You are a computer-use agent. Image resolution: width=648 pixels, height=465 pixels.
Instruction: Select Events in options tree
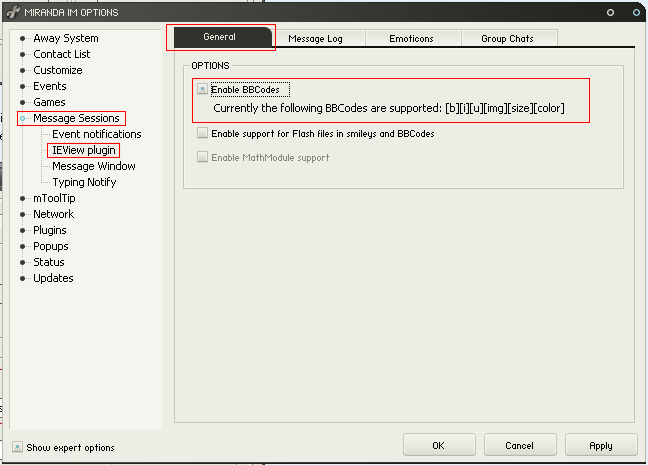pyautogui.click(x=50, y=86)
